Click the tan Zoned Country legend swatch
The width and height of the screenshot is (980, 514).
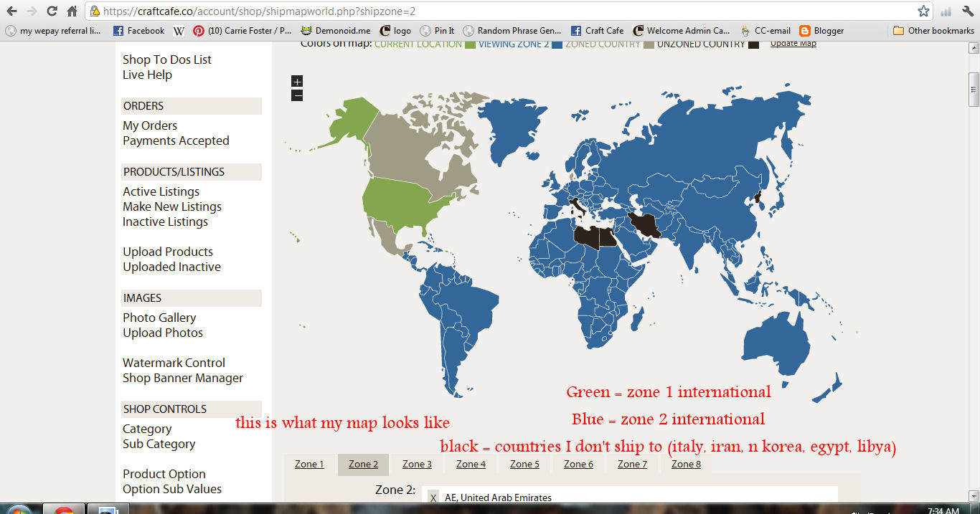[x=649, y=44]
